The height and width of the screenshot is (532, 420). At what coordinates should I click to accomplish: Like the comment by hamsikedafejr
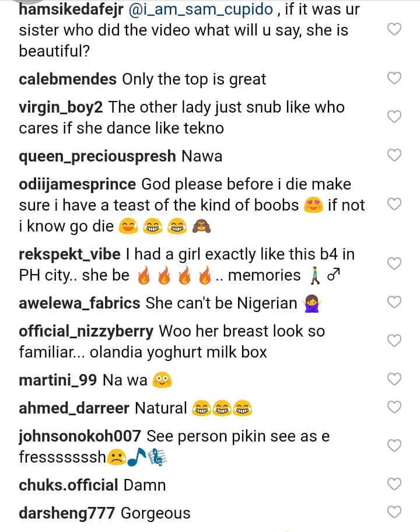[x=395, y=28]
